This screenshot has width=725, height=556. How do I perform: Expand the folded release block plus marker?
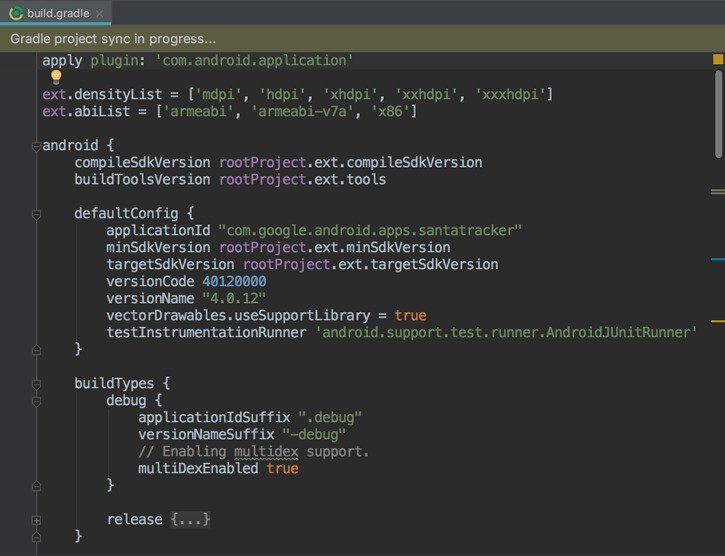coord(36,520)
